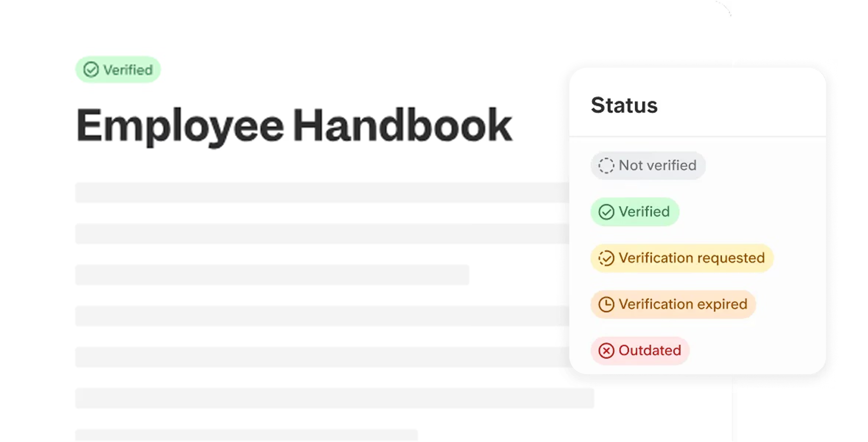Screen dimensions: 868x442
Task: Click the red X circle Outdated icon
Action: tap(606, 351)
